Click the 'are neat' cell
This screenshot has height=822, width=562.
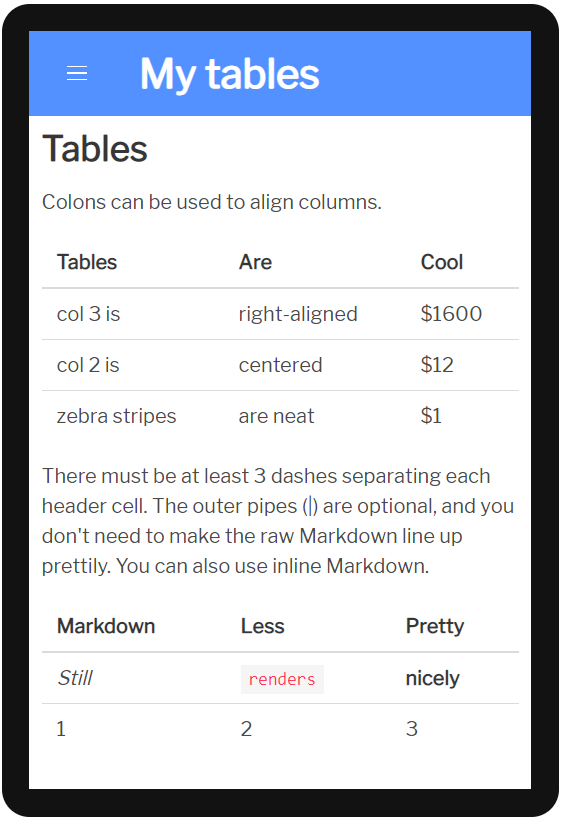coord(276,416)
